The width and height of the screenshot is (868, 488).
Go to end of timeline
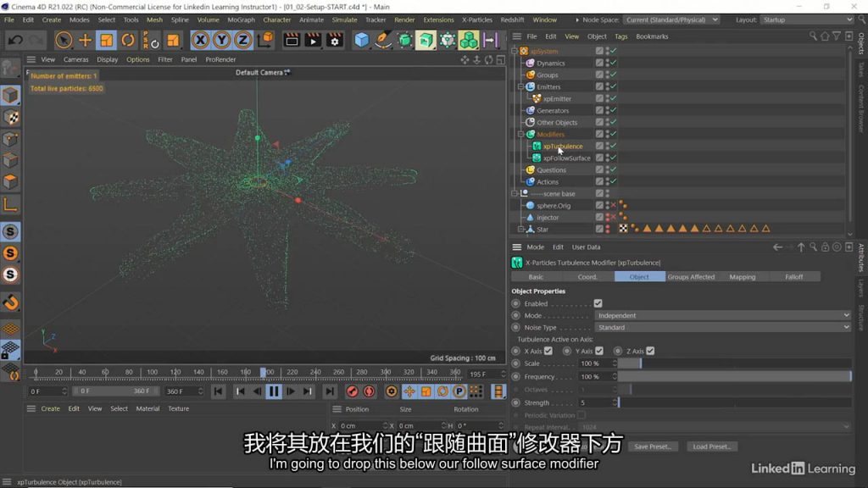(x=330, y=391)
